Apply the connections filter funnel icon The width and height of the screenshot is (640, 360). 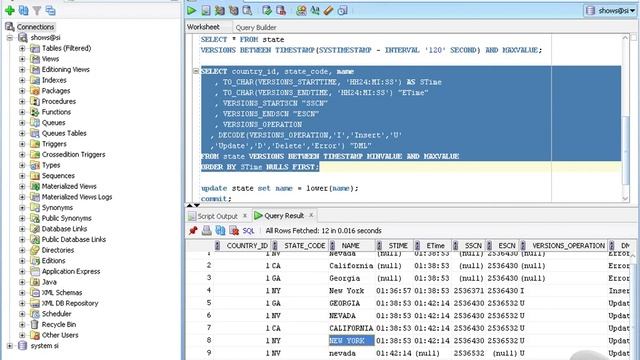tap(37, 11)
